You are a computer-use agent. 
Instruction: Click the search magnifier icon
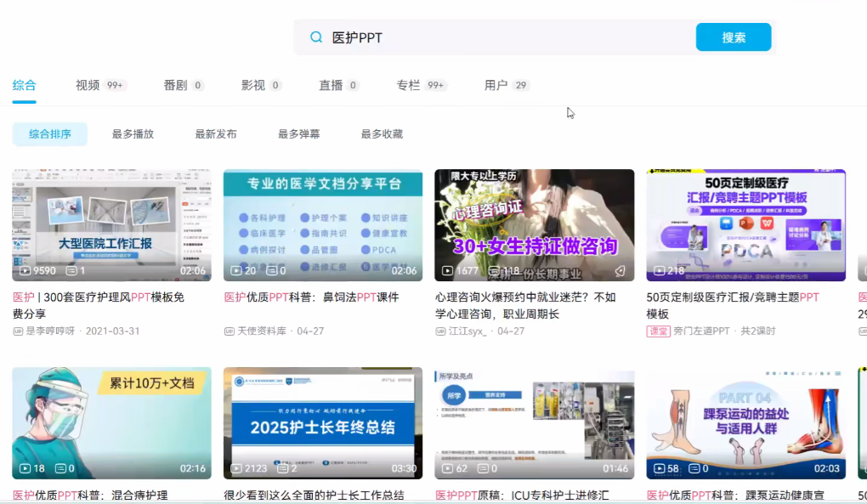[x=315, y=37]
